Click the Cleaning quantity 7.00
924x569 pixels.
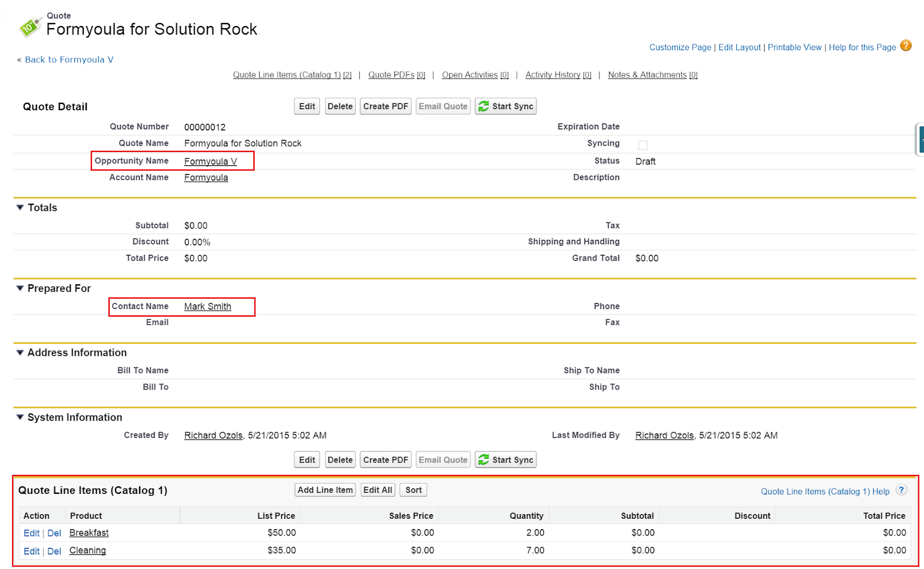(x=535, y=551)
